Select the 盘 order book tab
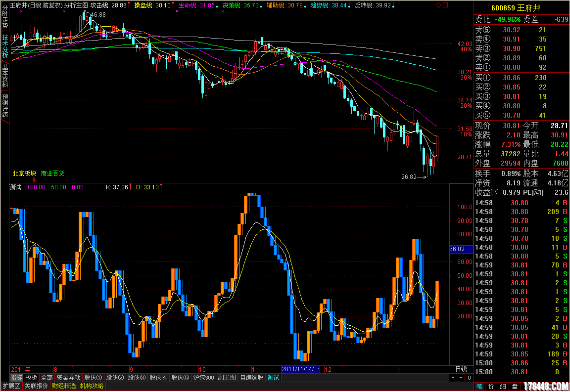 point(515,386)
